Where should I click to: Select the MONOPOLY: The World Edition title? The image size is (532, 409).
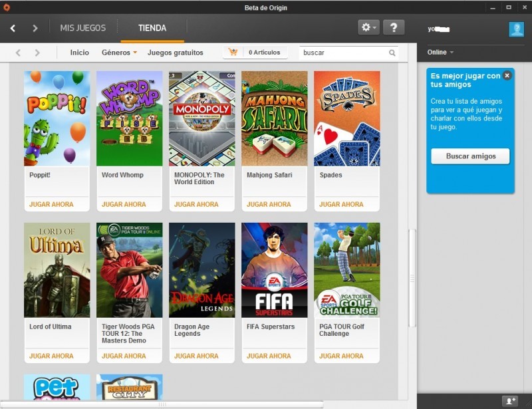tap(199, 178)
